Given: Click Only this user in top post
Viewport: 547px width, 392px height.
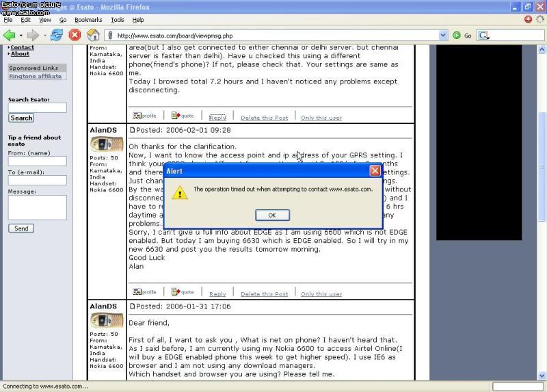Looking at the screenshot, I should [x=321, y=118].
